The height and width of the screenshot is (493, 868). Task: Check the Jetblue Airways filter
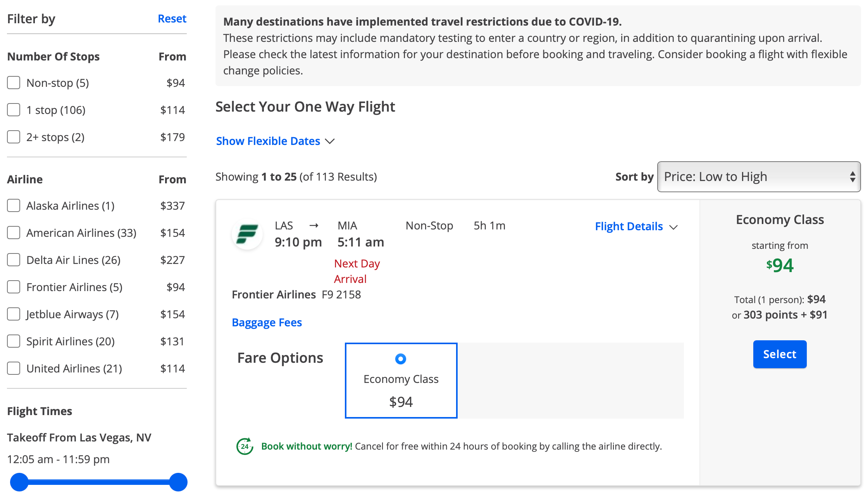(x=13, y=314)
